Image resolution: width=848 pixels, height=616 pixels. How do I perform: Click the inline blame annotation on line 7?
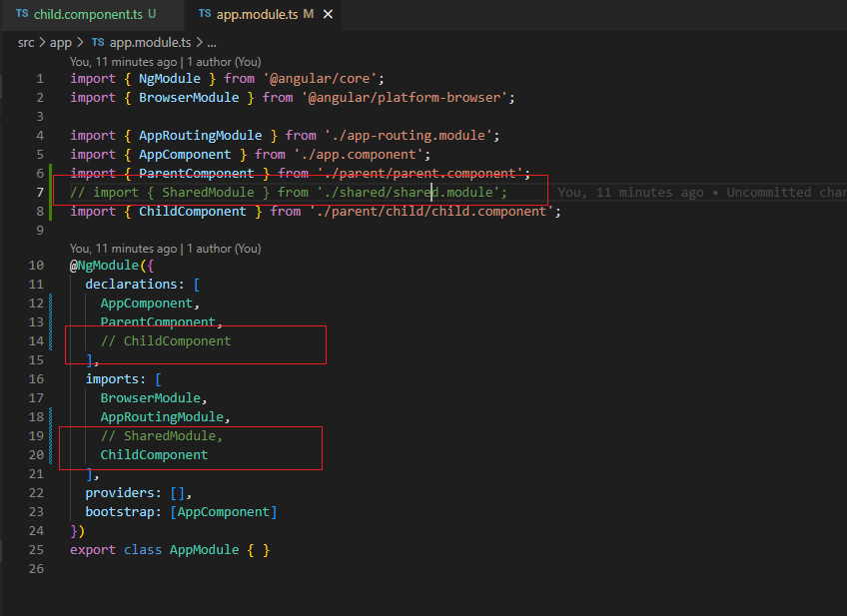tap(699, 192)
